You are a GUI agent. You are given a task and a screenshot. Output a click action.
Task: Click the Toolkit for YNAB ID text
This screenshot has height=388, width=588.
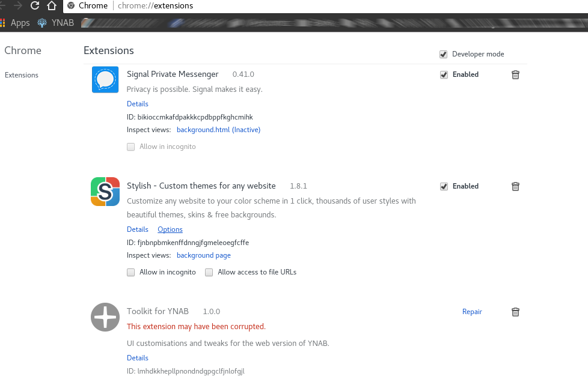pos(186,371)
